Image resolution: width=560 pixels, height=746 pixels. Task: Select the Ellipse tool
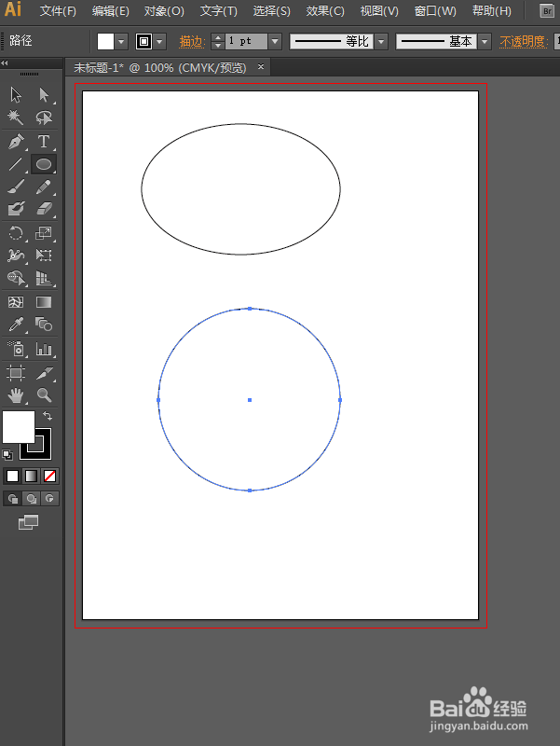(x=44, y=164)
